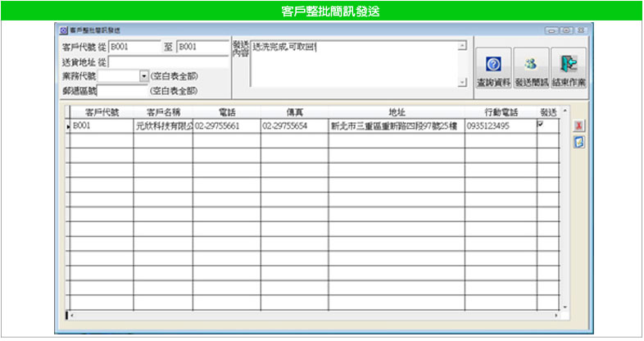Select the 行動電話 column header
This screenshot has height=341, width=644.
[499, 112]
